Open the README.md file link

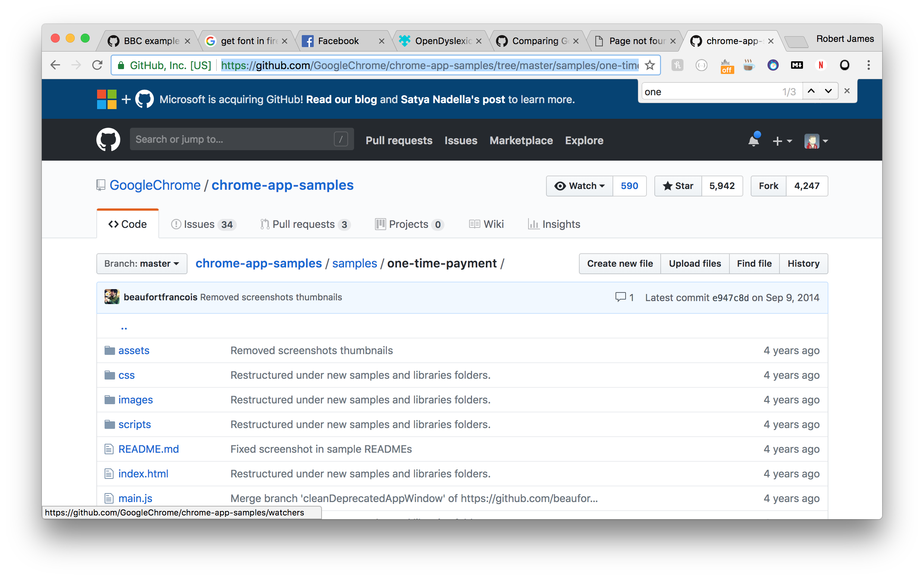[x=149, y=449]
